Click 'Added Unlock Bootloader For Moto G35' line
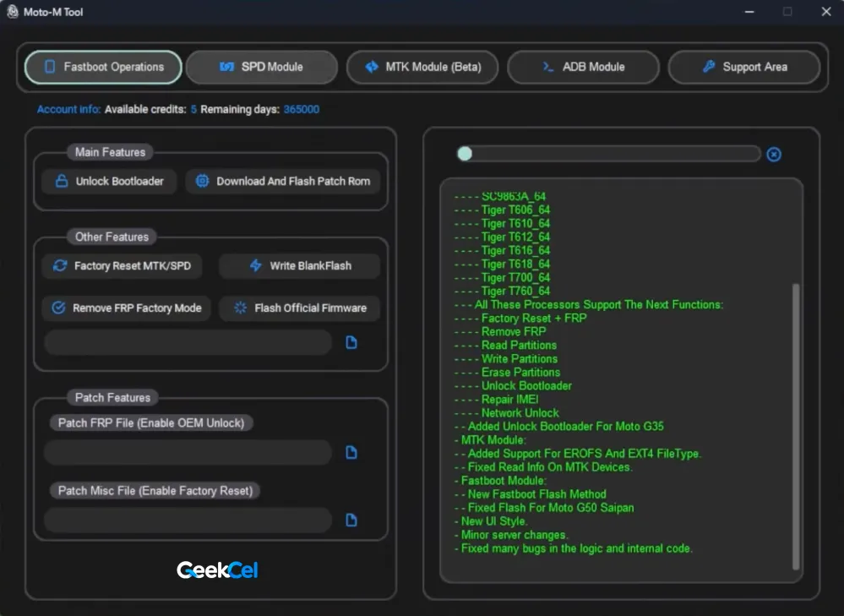This screenshot has height=616, width=844. tap(566, 427)
